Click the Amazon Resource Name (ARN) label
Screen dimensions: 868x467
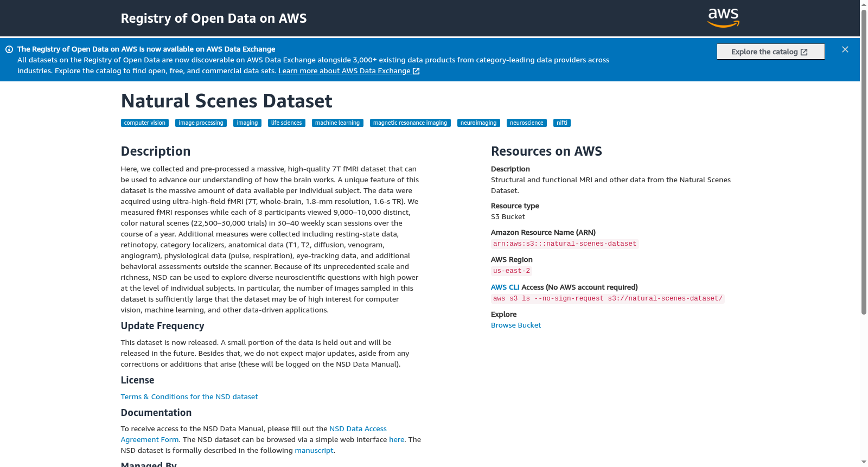(543, 232)
